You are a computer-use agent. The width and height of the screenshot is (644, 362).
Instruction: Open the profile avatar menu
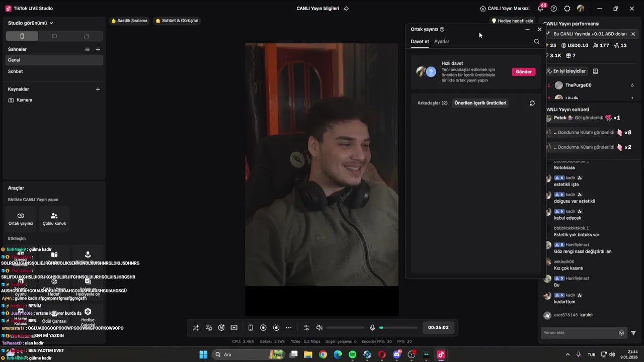point(581,9)
